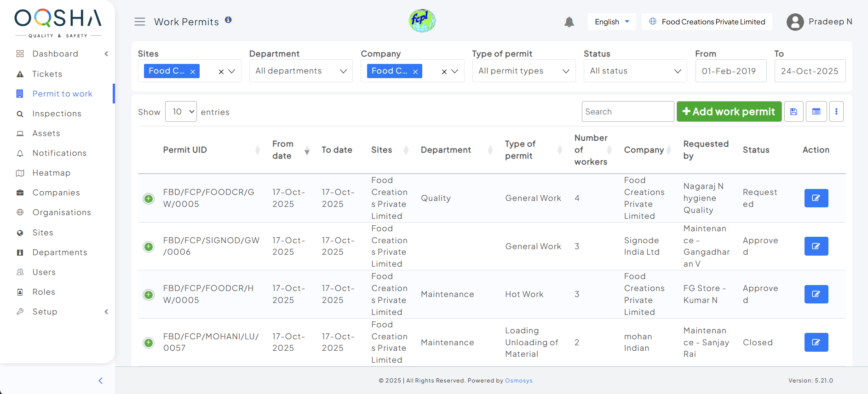Expand row FBD/FCP/FOODCR/HW/0005 with green plus

(x=149, y=295)
